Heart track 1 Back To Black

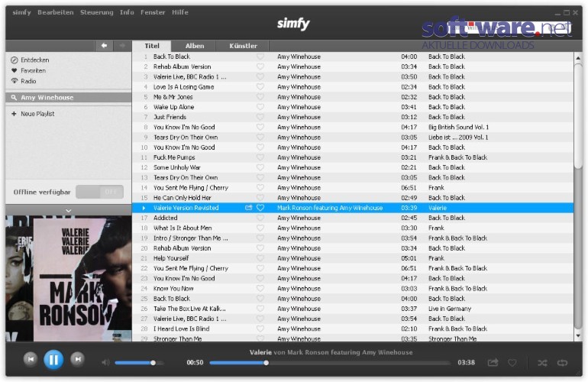[x=260, y=57]
